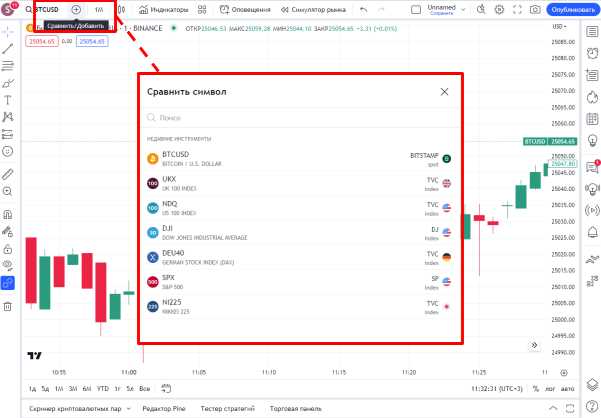Remove drawings with trash icon

pyautogui.click(x=8, y=306)
